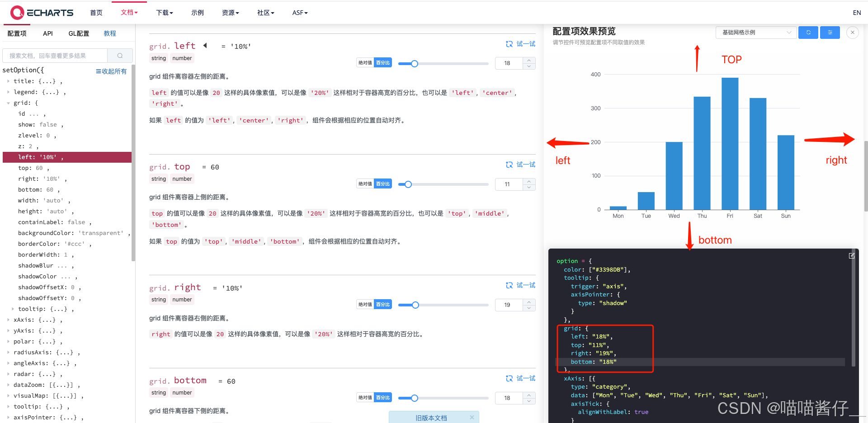
Task: Click try-it icon for grid.bottom
Action: 509,378
